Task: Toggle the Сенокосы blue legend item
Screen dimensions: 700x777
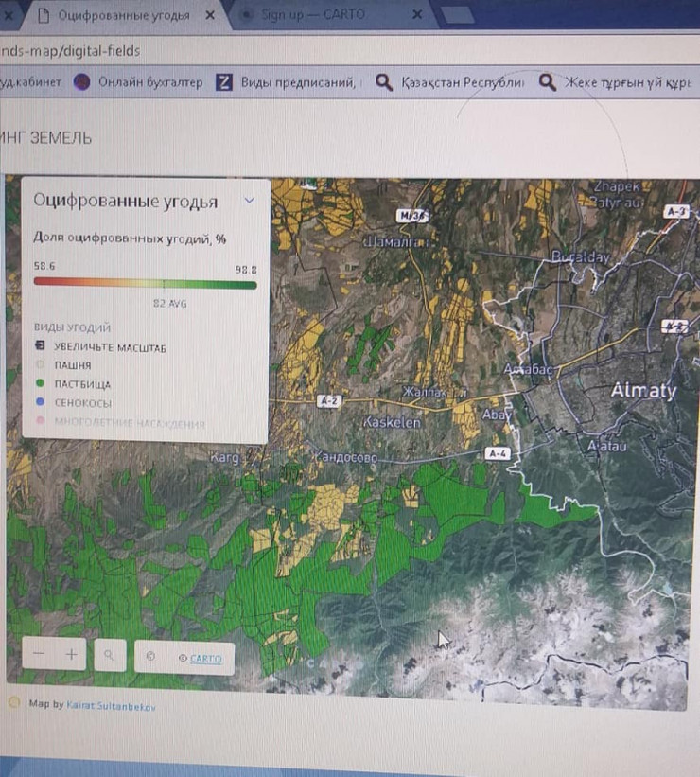Action: (x=81, y=403)
